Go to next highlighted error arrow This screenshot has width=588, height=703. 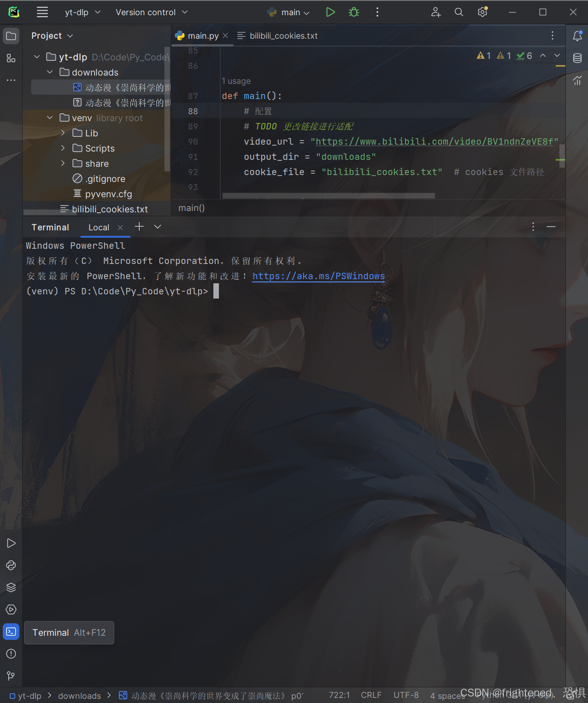point(557,55)
